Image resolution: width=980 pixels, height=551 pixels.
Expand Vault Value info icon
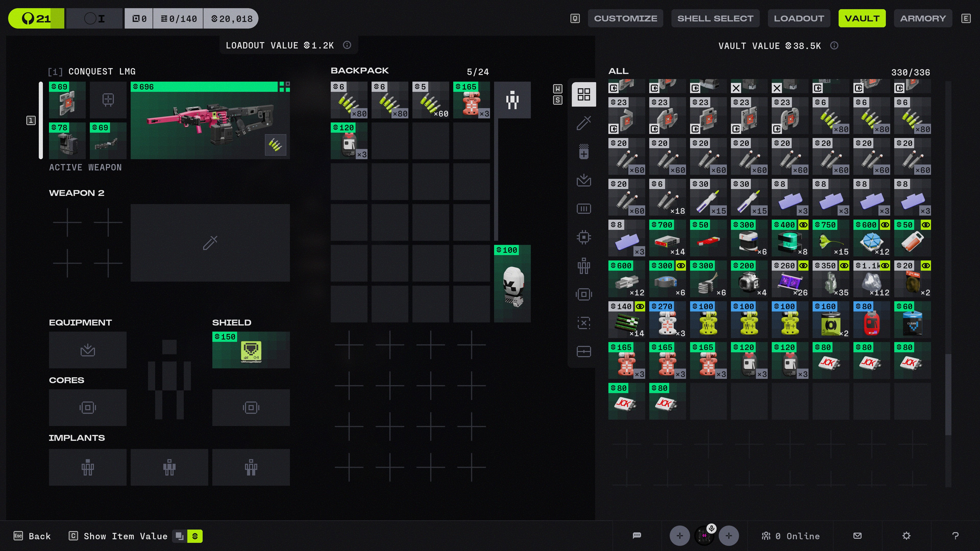coord(834,46)
